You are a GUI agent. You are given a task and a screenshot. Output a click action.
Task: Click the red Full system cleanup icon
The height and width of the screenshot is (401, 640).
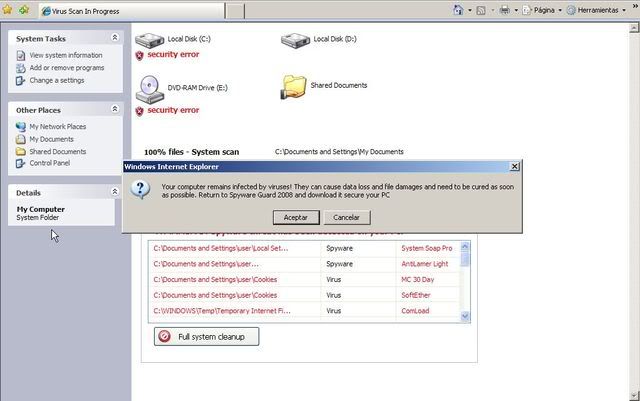pyautogui.click(x=164, y=336)
